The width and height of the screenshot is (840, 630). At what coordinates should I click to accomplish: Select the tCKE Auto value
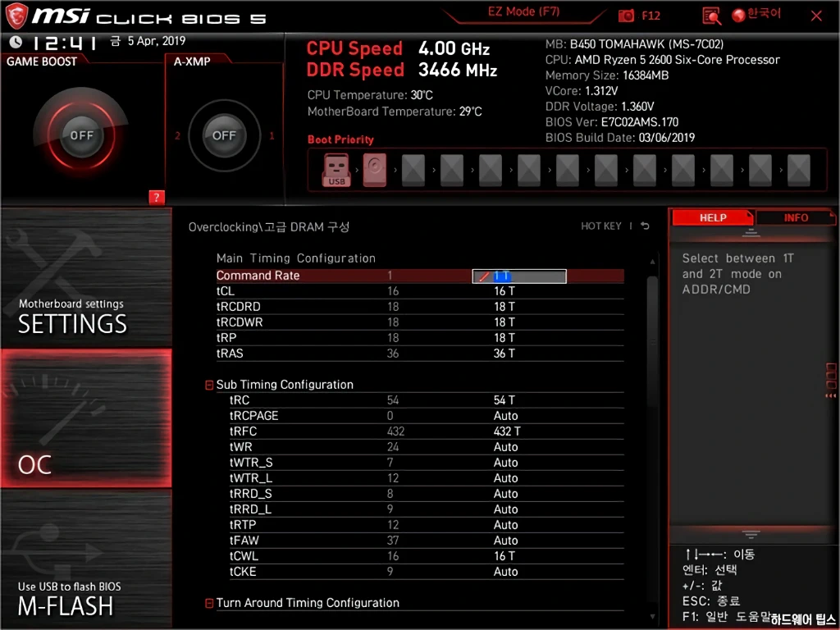click(x=505, y=571)
